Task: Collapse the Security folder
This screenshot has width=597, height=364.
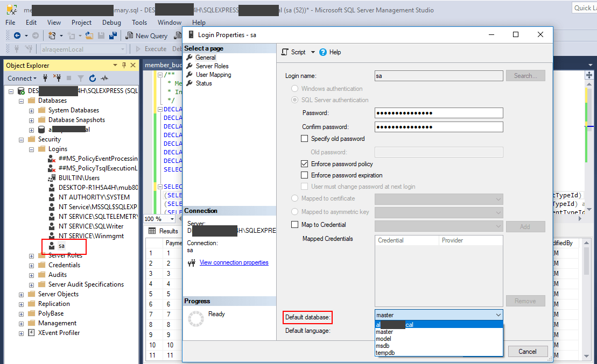Action: click(x=22, y=140)
